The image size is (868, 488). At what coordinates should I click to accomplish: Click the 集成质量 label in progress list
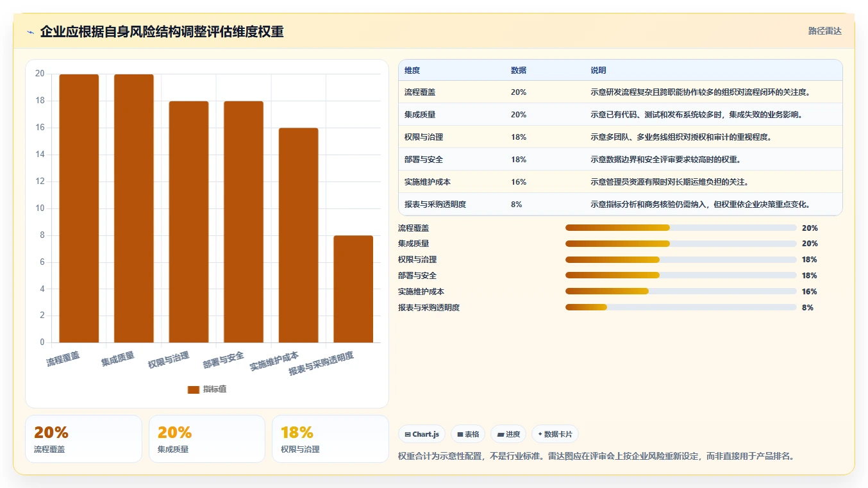pos(413,244)
